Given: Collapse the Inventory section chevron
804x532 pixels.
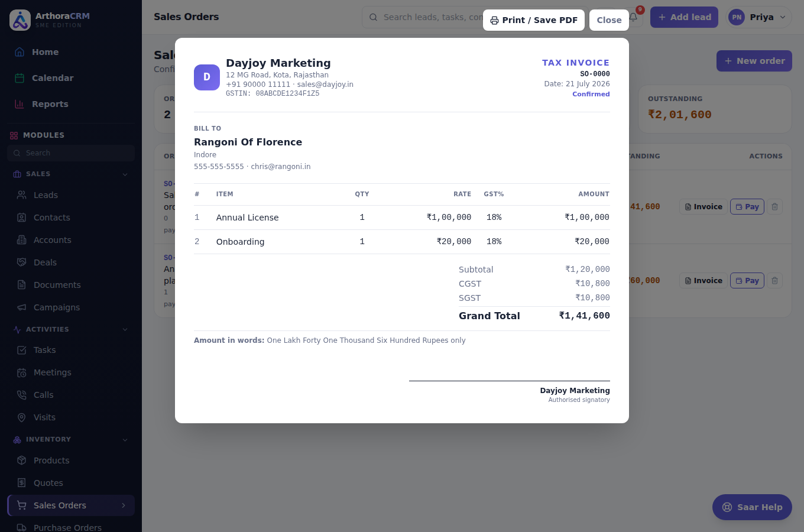Looking at the screenshot, I should click(x=125, y=440).
